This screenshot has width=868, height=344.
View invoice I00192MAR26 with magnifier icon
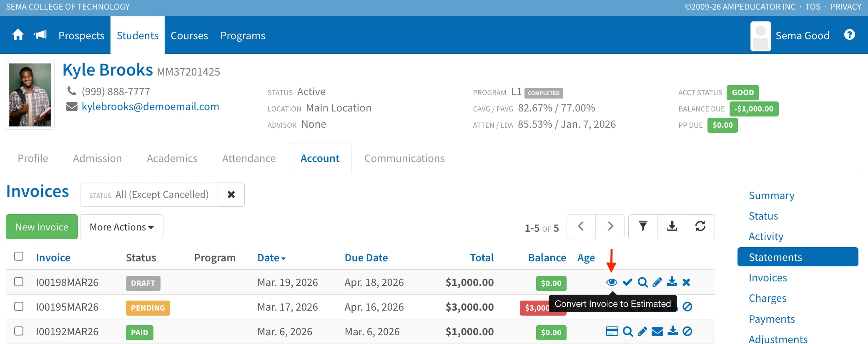628,331
